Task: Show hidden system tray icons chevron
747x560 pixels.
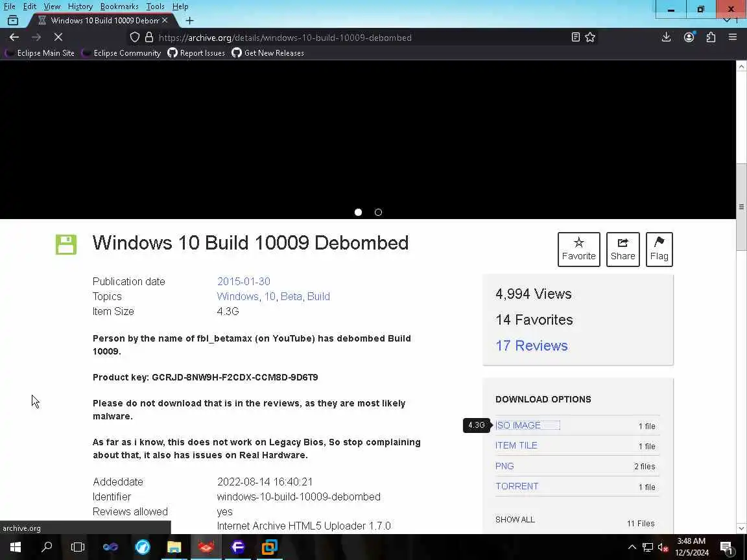Action: pos(632,547)
